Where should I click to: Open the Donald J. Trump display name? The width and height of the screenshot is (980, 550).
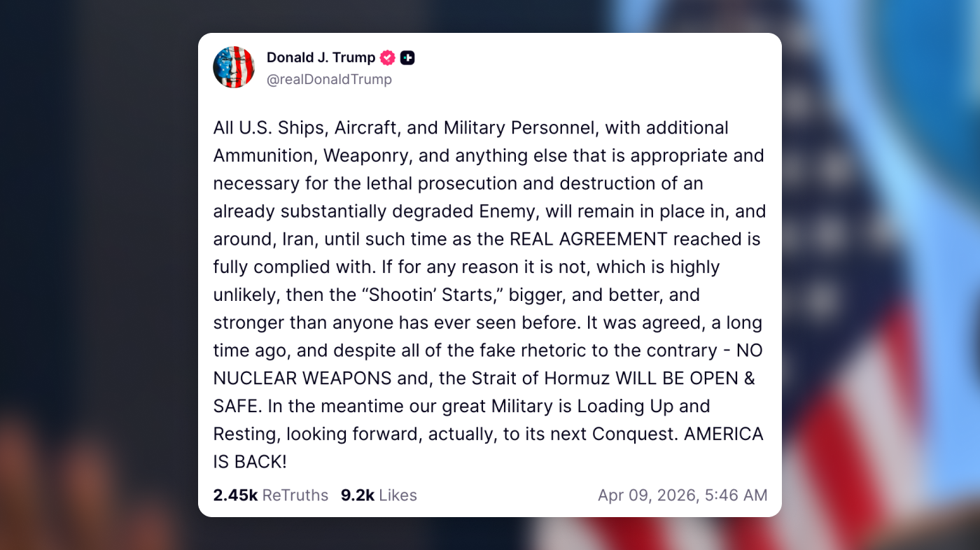pos(321,58)
